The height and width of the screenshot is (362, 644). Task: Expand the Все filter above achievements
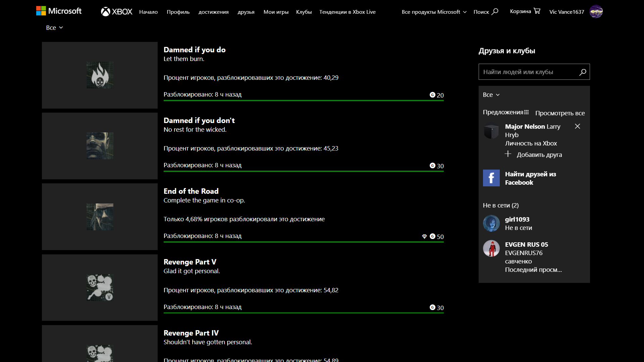coord(55,28)
